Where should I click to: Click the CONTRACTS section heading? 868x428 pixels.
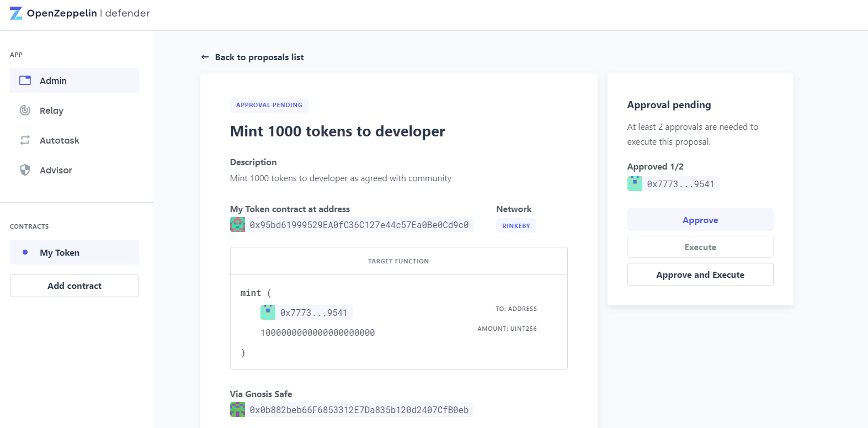29,226
